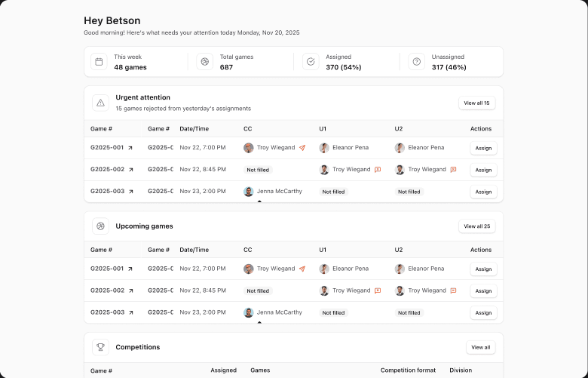Click U1 Not filled badge in Urgent attention

tap(333, 192)
